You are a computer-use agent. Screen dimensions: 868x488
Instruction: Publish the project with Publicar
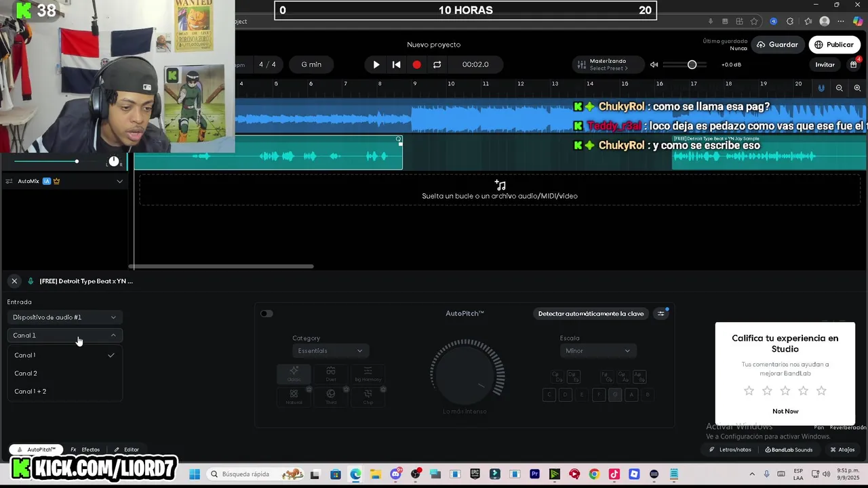coord(834,45)
